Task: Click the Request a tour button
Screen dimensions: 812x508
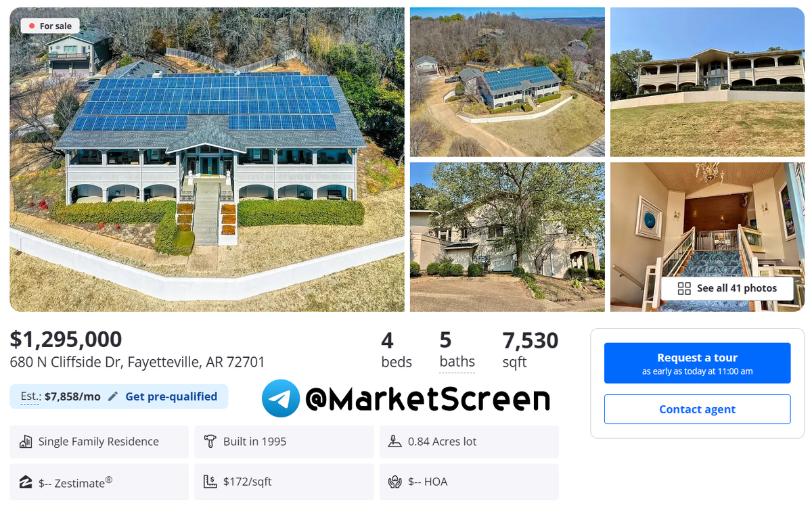Action: (697, 363)
